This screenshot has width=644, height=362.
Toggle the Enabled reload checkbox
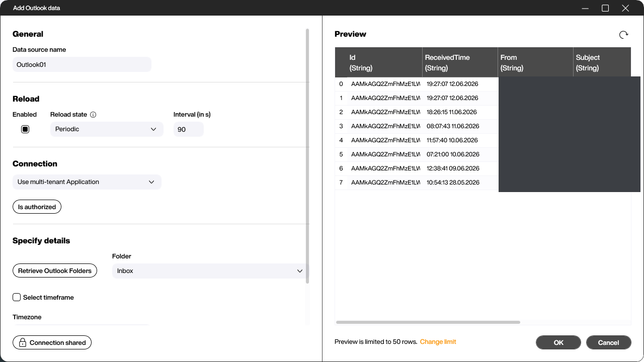tap(25, 129)
